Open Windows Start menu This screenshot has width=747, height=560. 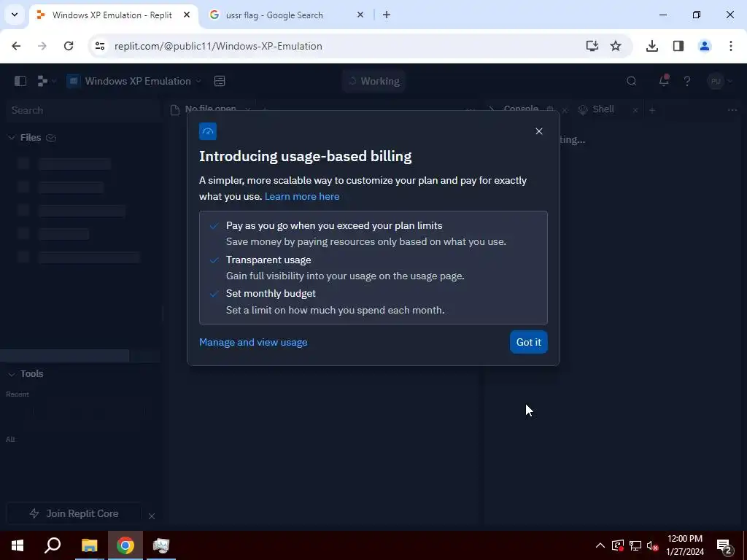[x=18, y=545]
